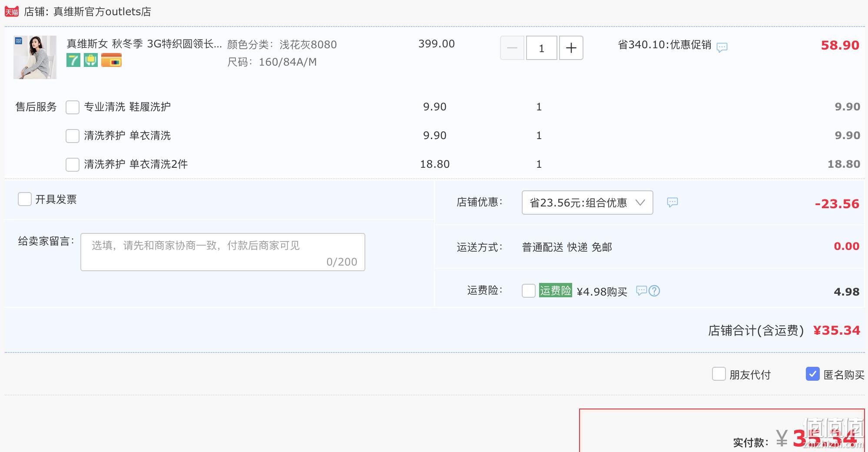
Task: Click the chat bubble icon beside 优惠促销
Action: point(722,47)
